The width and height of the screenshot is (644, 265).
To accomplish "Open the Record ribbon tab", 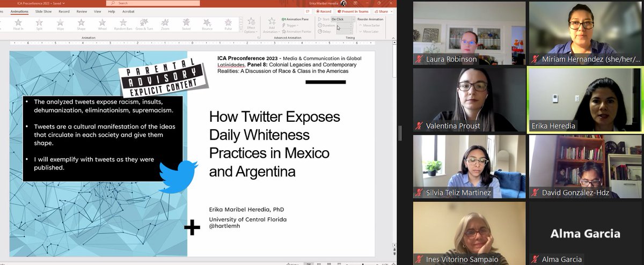I will (x=64, y=11).
